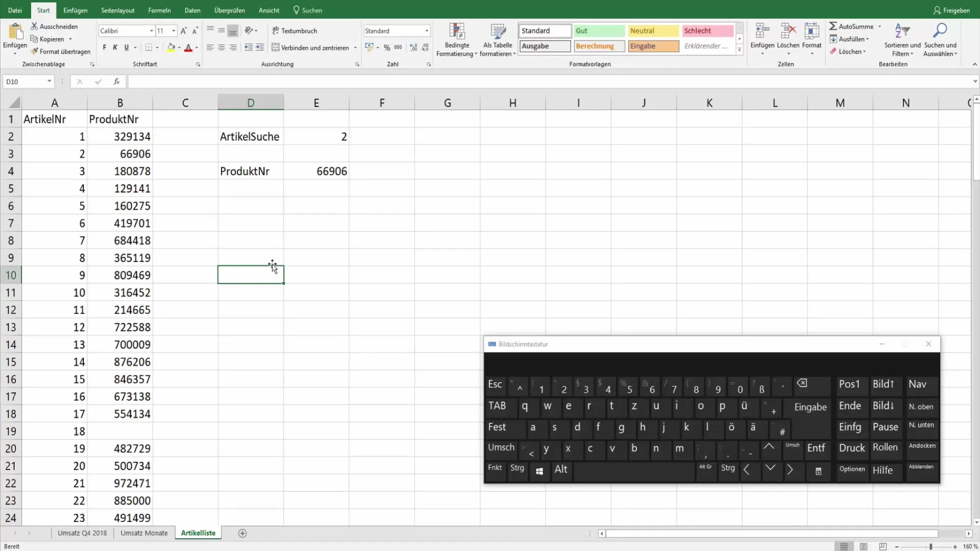
Task: Apply the Schlecht cell style
Action: point(707,31)
